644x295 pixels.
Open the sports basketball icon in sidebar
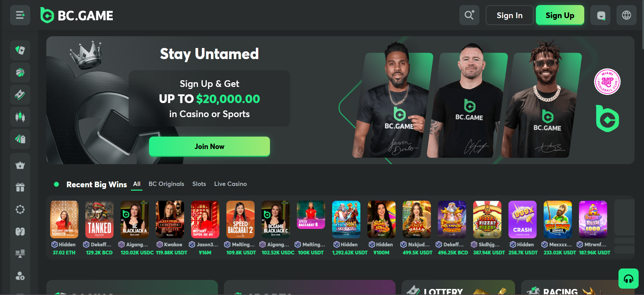20,72
